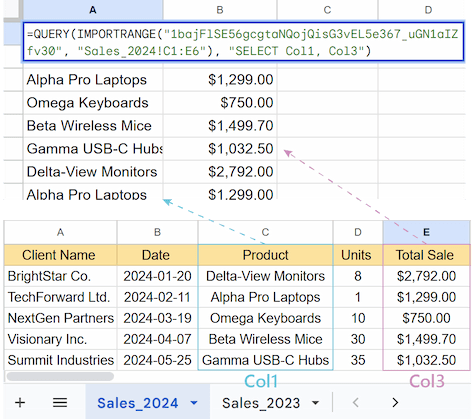Select '$750.00' in Total Sale column
The height and width of the screenshot is (419, 472).
tap(426, 318)
